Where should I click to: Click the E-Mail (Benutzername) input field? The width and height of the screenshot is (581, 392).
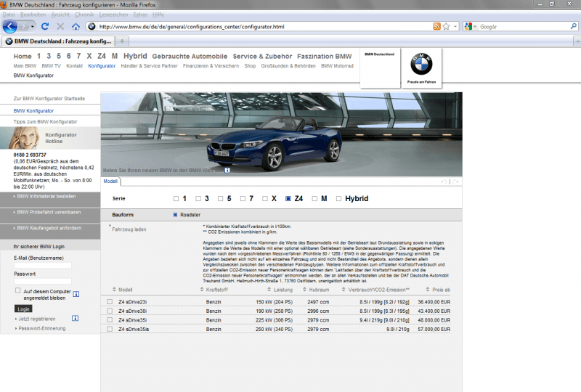pos(43,265)
